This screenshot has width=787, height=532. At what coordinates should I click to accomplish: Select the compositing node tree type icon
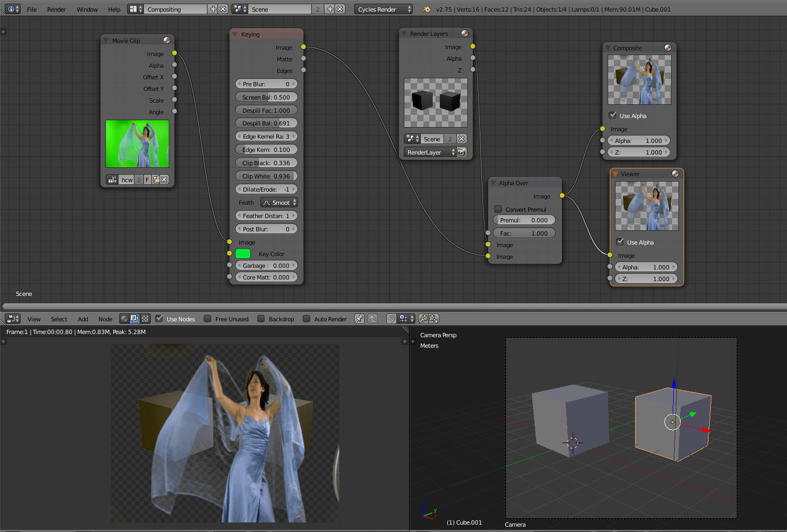(134, 319)
